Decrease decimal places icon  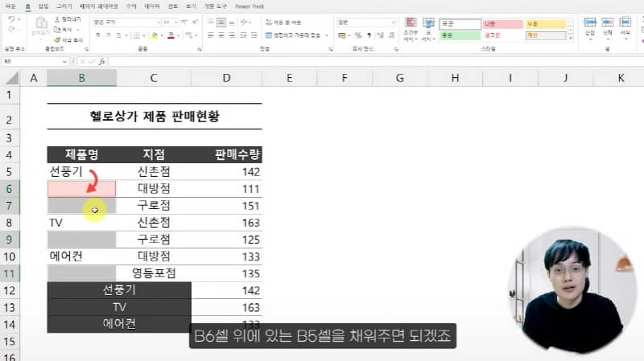(391, 35)
